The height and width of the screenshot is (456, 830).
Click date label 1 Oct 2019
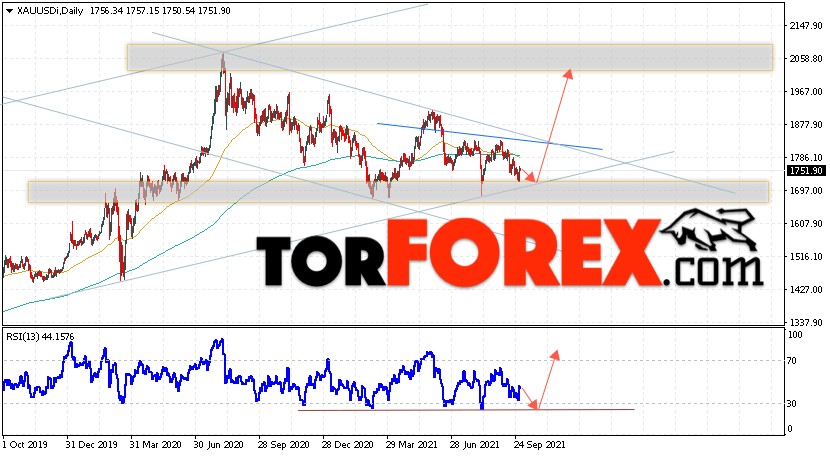pos(25,445)
